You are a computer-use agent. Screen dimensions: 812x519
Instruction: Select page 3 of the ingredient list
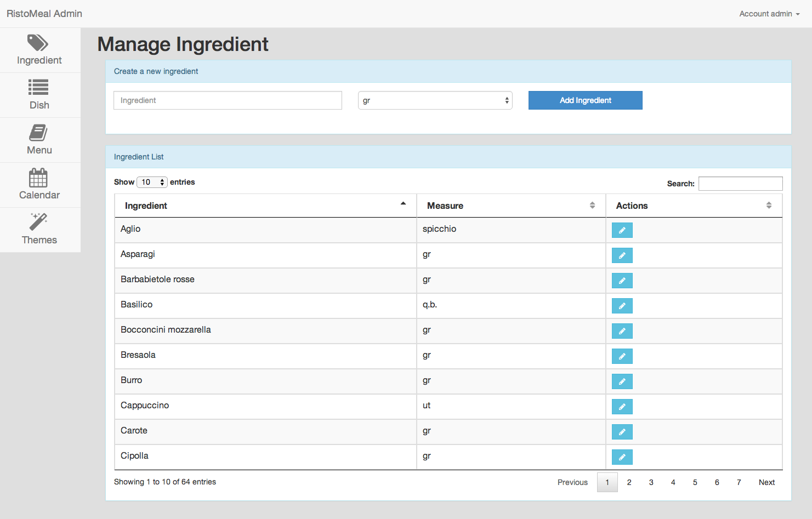[651, 482]
